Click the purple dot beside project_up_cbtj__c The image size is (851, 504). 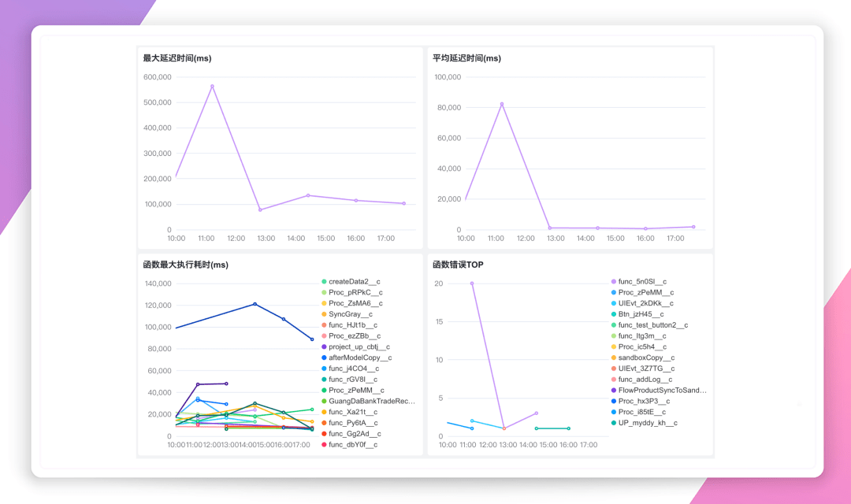324,346
